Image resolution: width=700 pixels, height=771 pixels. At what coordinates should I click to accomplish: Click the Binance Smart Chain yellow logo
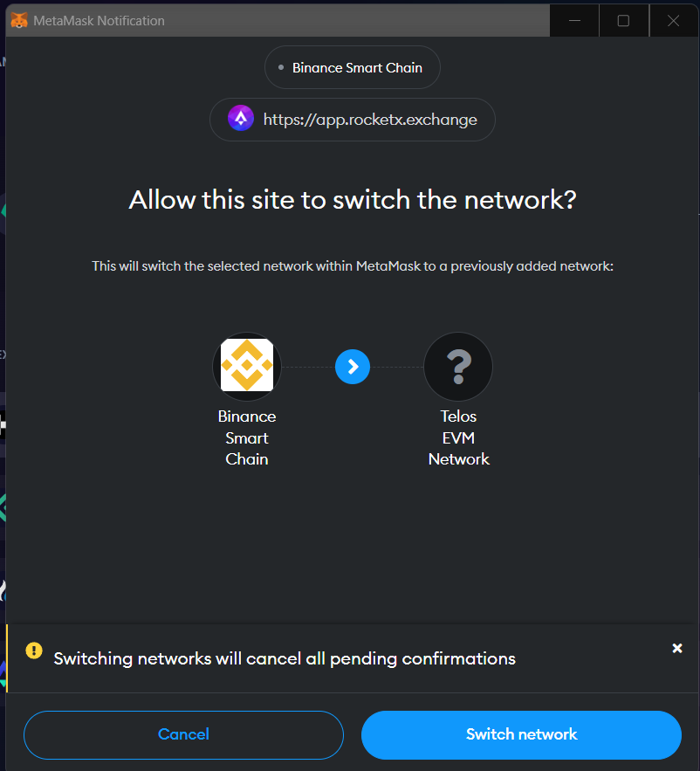(247, 365)
